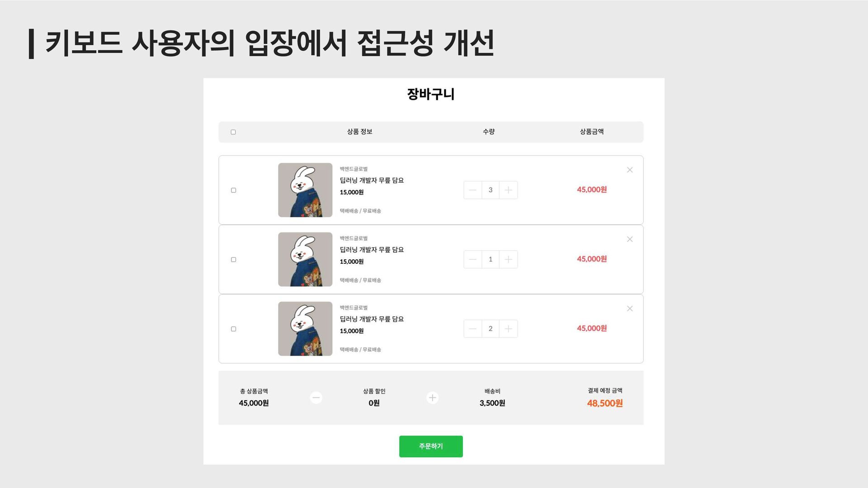Increase quantity of second item showing 1
The image size is (868, 488).
point(509,259)
